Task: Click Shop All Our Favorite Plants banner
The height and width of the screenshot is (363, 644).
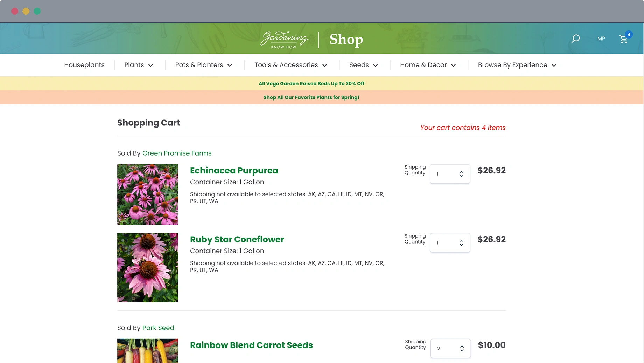Action: [x=311, y=97]
